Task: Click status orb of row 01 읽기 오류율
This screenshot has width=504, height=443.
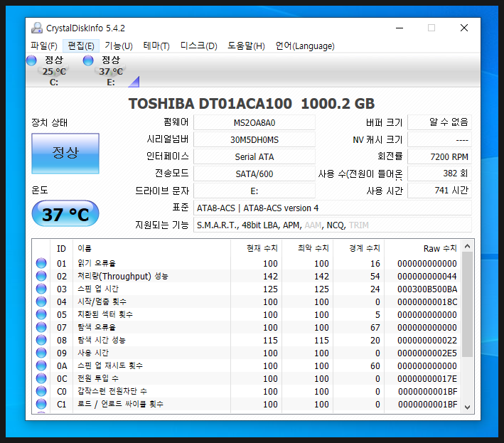Action: pyautogui.click(x=41, y=263)
